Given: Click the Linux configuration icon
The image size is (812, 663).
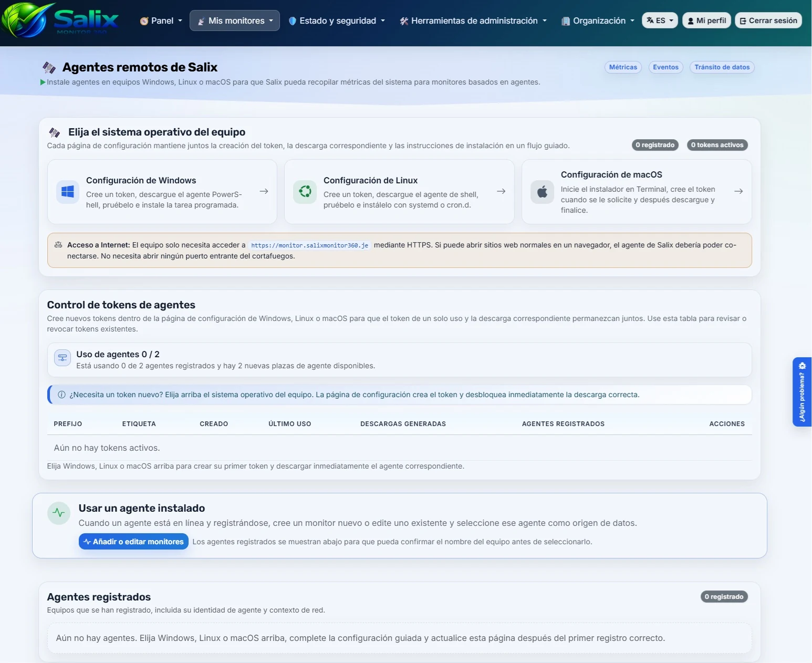Looking at the screenshot, I should [305, 192].
